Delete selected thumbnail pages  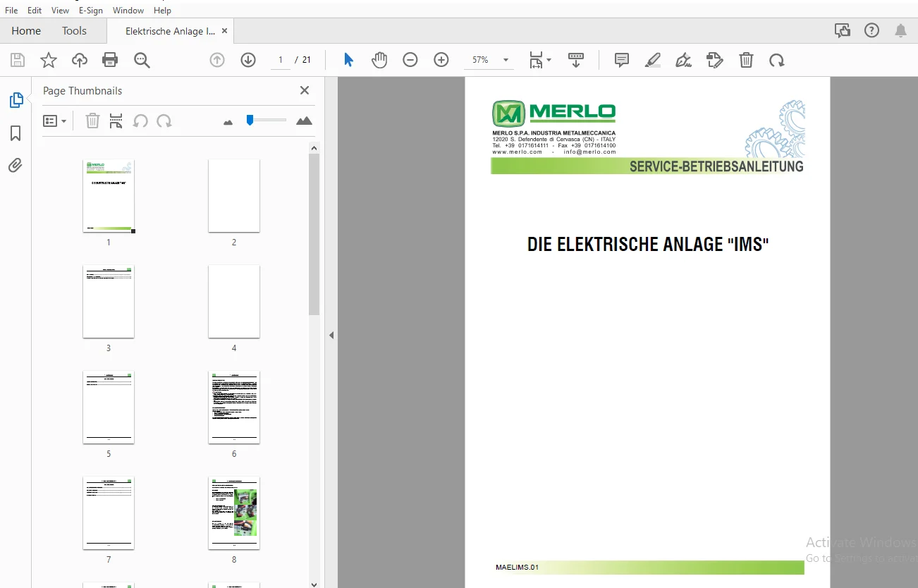[x=92, y=121]
